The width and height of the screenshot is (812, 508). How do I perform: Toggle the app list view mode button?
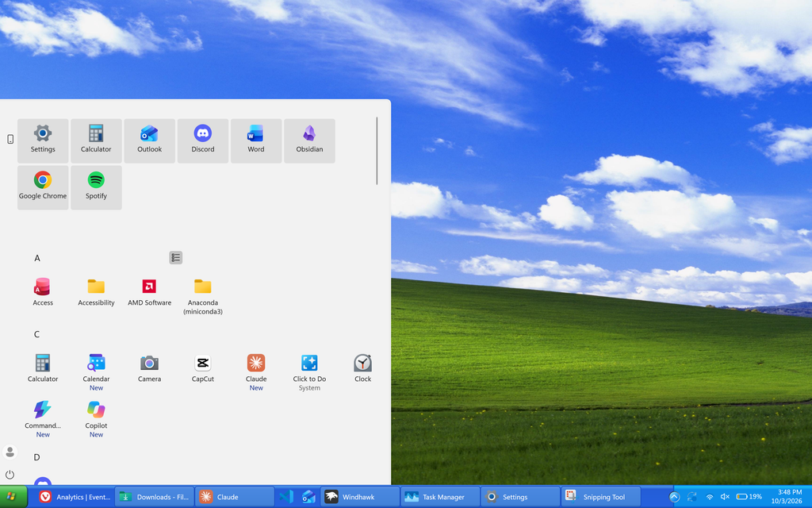[176, 258]
